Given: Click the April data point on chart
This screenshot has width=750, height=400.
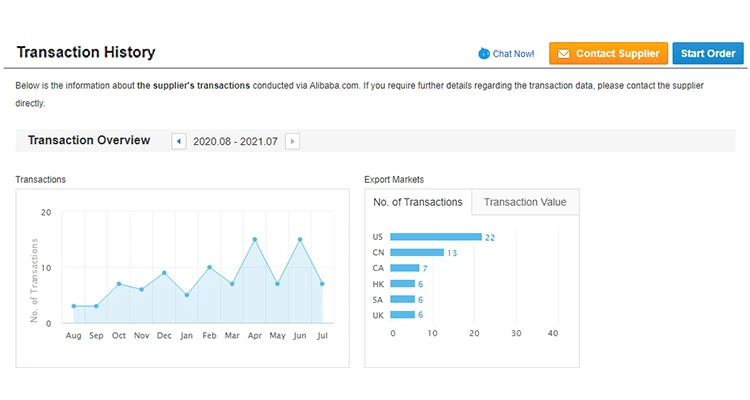Looking at the screenshot, I should click(x=255, y=240).
